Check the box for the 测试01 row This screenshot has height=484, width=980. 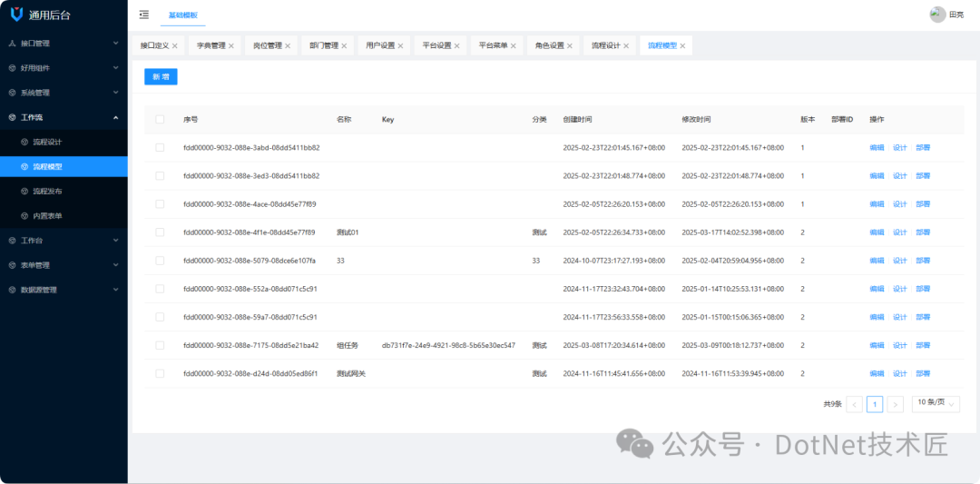(x=160, y=232)
